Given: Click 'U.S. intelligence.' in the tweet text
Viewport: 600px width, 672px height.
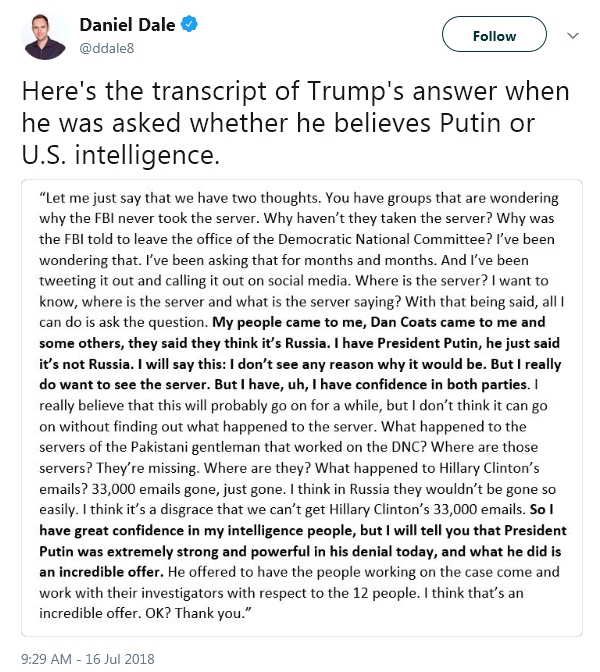Looking at the screenshot, I should point(120,155).
